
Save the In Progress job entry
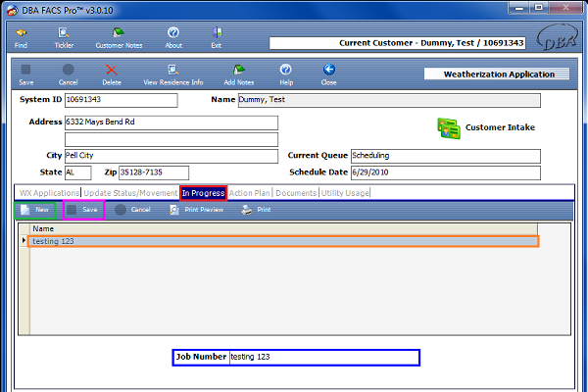[83, 210]
